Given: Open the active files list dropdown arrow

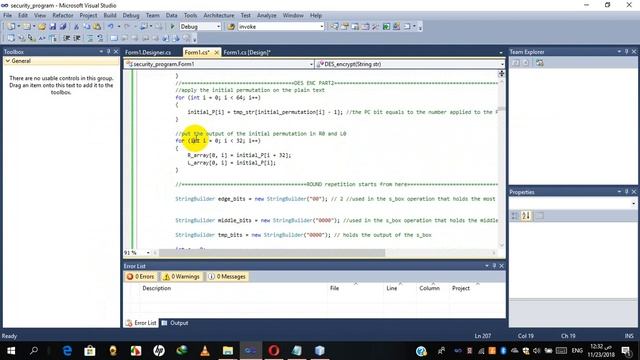Looking at the screenshot, I should coord(501,53).
